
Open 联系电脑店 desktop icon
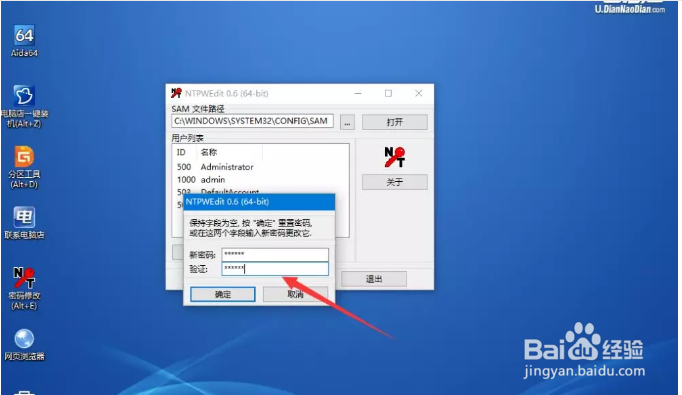click(x=24, y=223)
